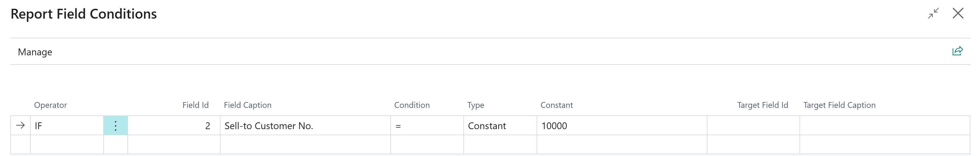Image resolution: width=980 pixels, height=156 pixels.
Task: Click the Field Caption column header
Action: click(248, 105)
